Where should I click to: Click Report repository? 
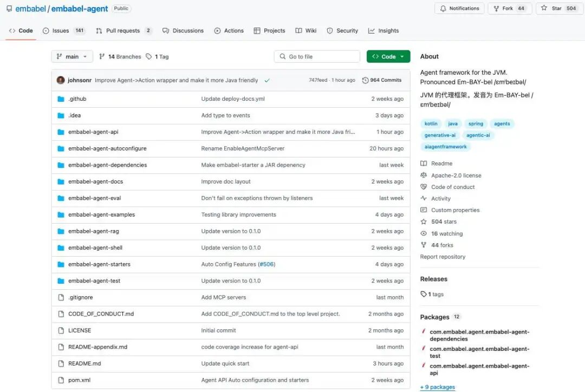click(443, 257)
